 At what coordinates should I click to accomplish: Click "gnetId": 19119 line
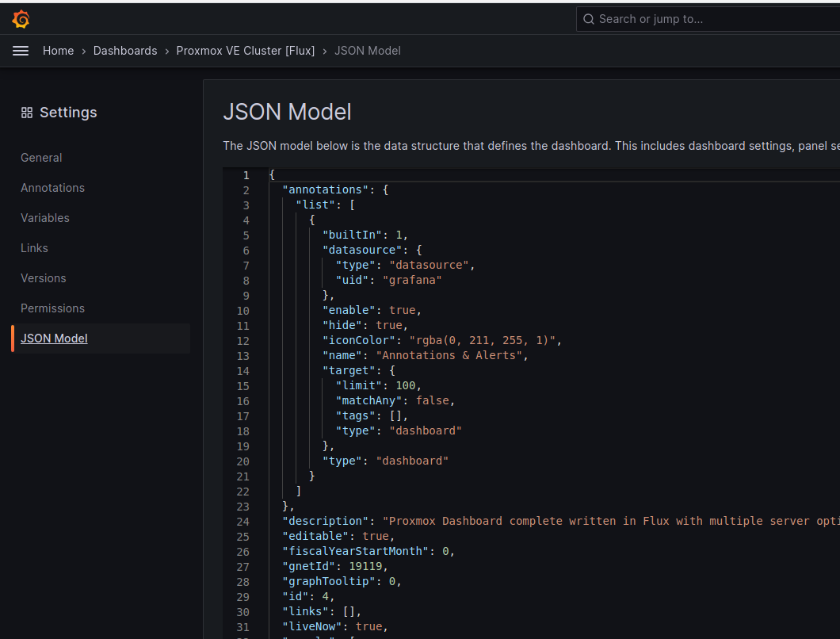(x=335, y=566)
